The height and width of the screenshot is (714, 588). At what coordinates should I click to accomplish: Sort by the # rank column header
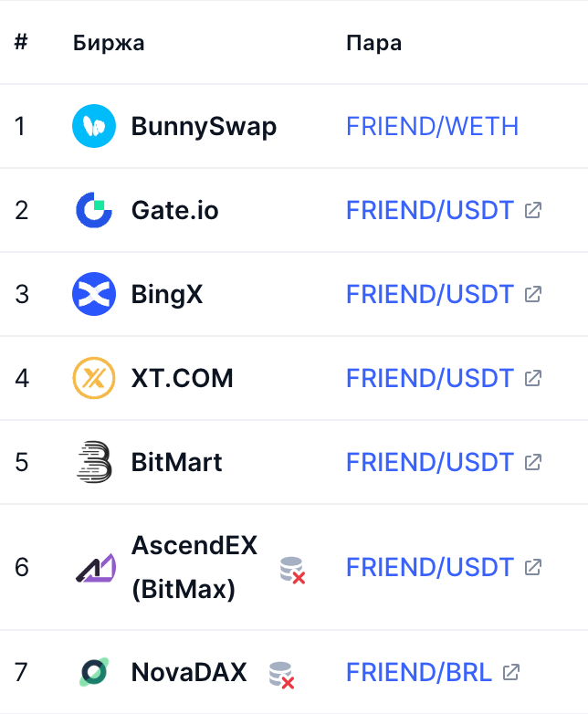coord(21,43)
